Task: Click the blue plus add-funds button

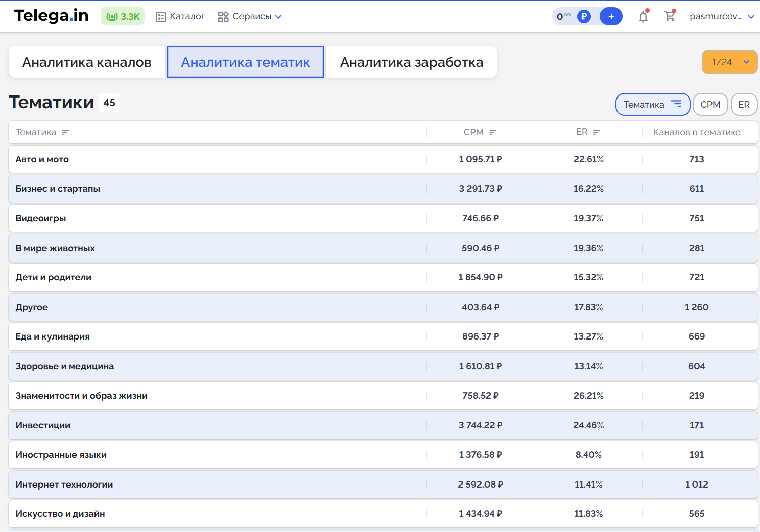Action: (x=611, y=16)
